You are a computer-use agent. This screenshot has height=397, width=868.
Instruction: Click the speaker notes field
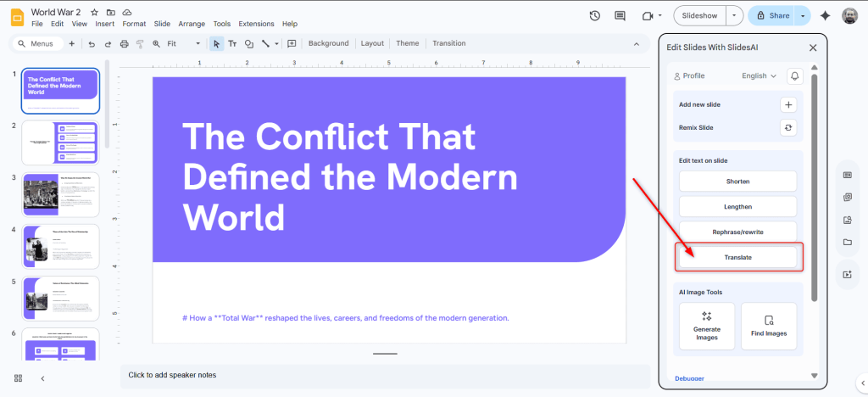click(x=386, y=376)
